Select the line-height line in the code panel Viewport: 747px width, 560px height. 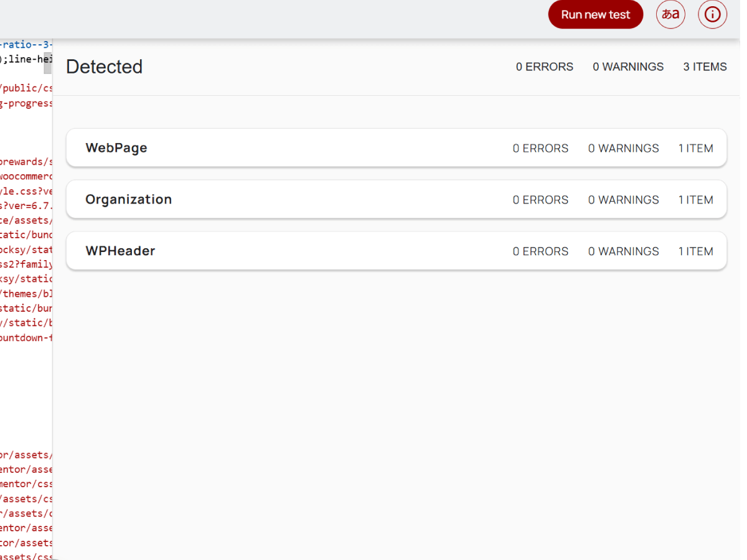pos(22,59)
